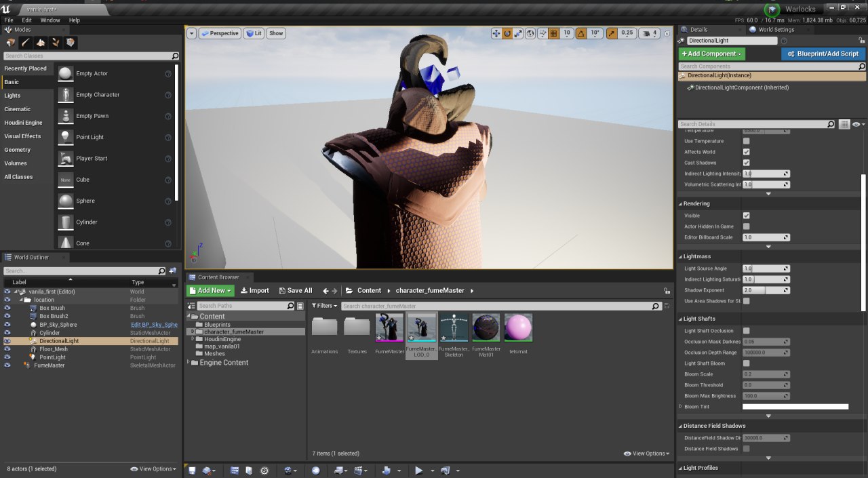Open Edit BP_Sky_Sphere link

click(154, 325)
